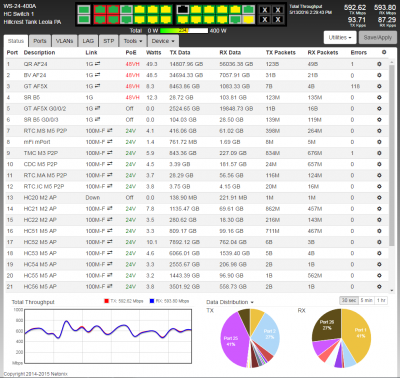The height and width of the screenshot is (378, 400).
Task: Select the black port icon in the switch diagram
Action: point(182,10)
